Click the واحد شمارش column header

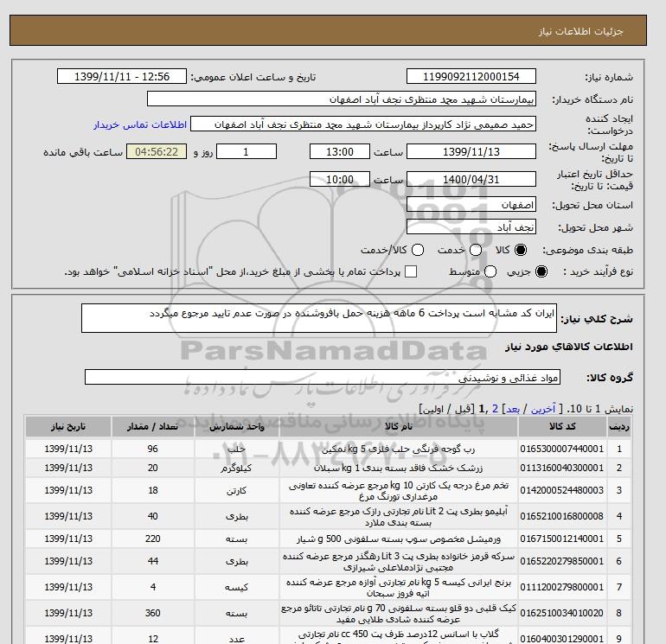click(x=237, y=427)
